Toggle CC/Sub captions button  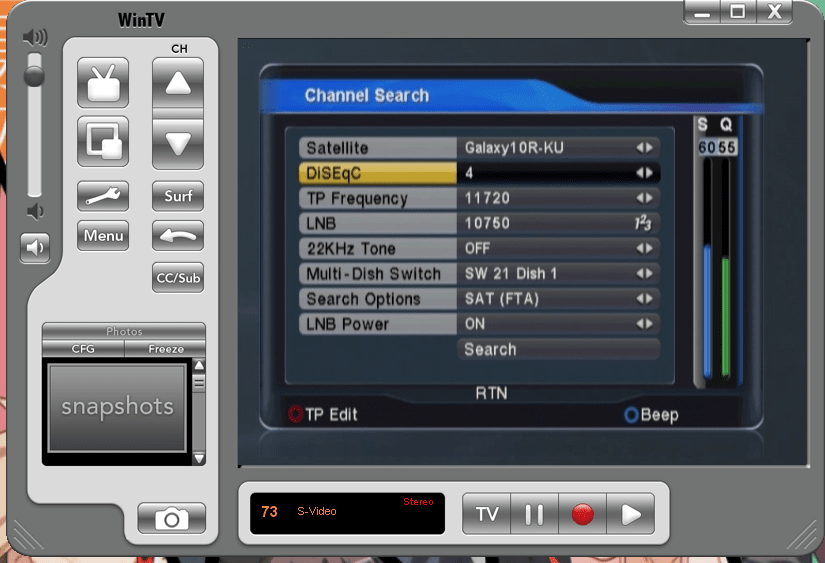178,277
